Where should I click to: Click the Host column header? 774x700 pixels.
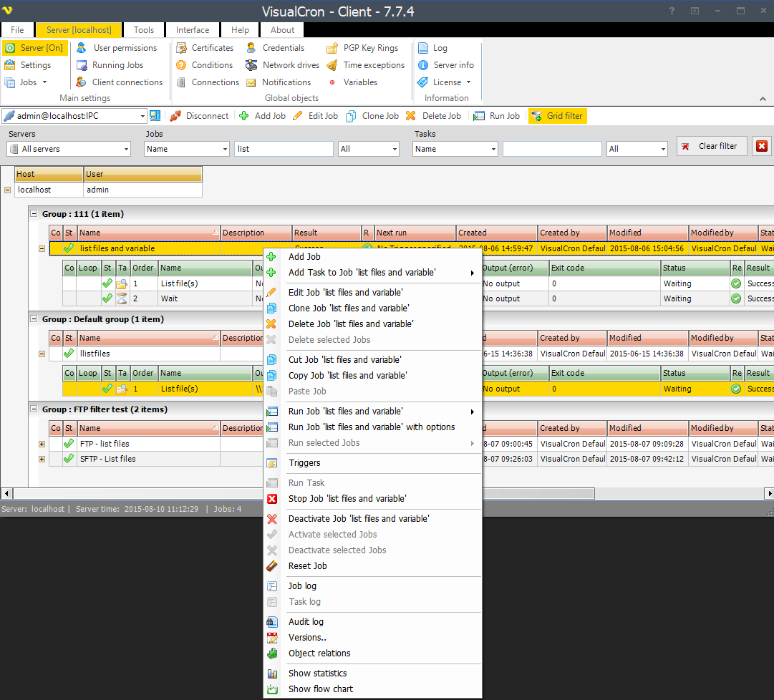[49, 174]
